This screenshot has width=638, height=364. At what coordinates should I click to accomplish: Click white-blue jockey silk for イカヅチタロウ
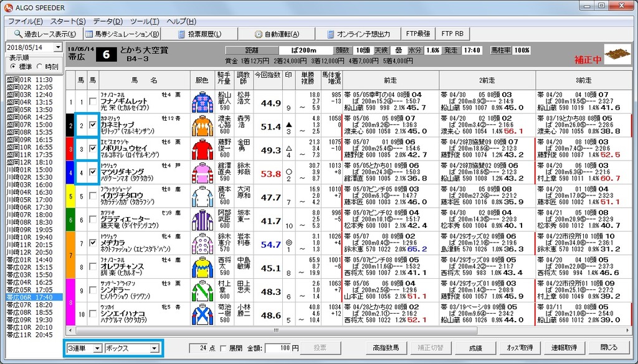pos(202,197)
